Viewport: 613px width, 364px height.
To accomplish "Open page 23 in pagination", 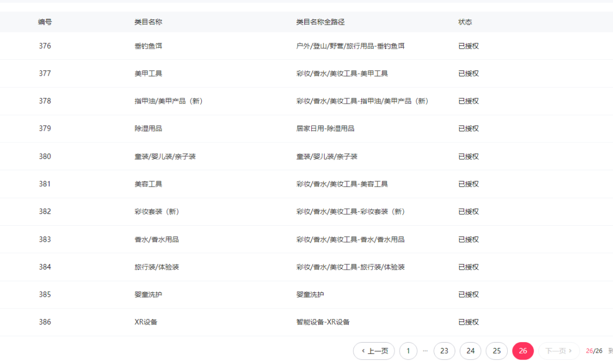I will [444, 351].
